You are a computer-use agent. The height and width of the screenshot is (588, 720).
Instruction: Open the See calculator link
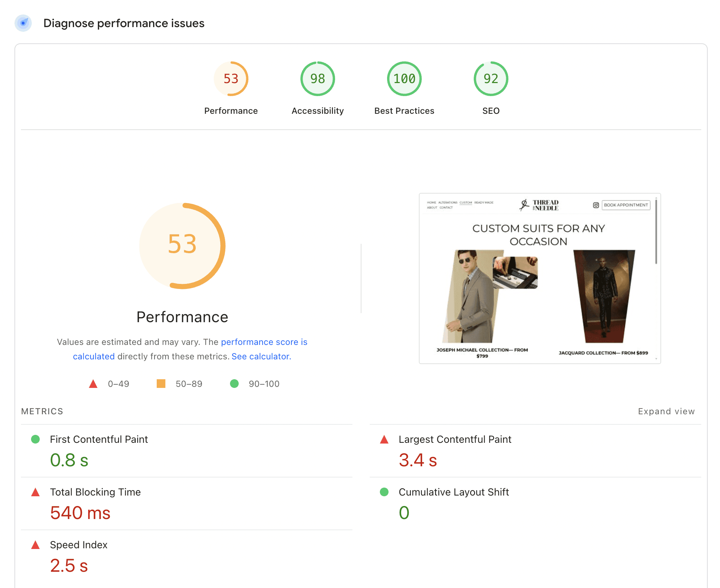[x=261, y=356]
